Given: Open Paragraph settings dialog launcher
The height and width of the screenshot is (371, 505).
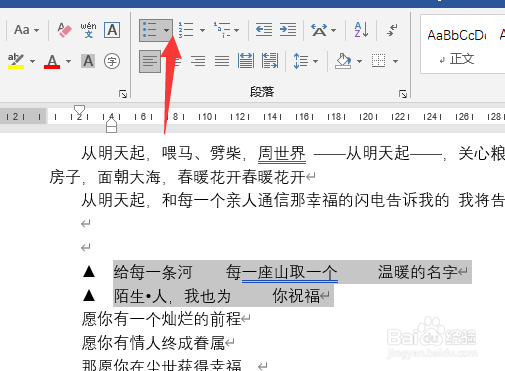Looking at the screenshot, I should coord(403,94).
